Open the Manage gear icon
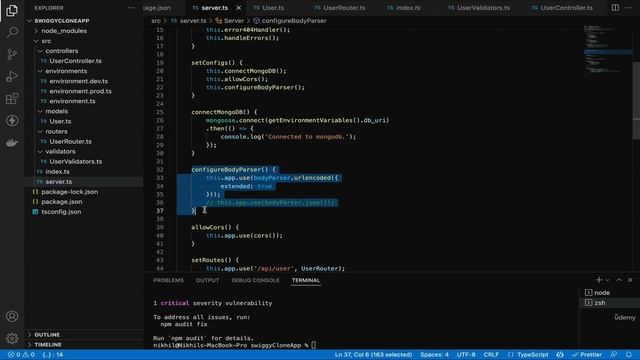The width and height of the screenshot is (640, 360). pyautogui.click(x=12, y=338)
